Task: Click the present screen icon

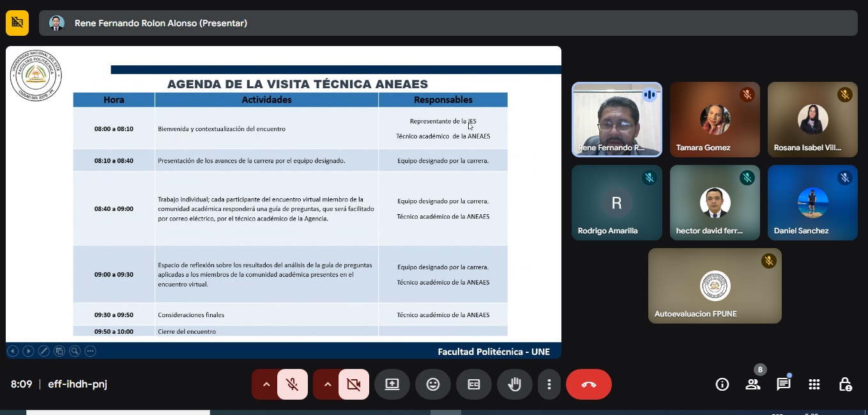Action: 392,384
